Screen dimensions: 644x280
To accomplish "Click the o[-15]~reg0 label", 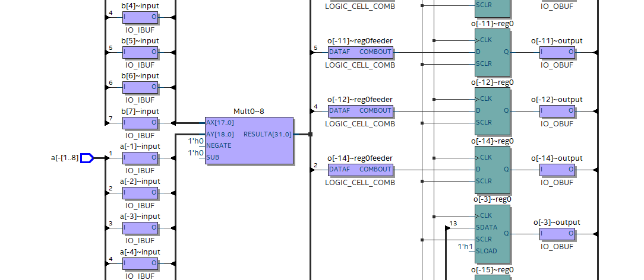I will (493, 270).
